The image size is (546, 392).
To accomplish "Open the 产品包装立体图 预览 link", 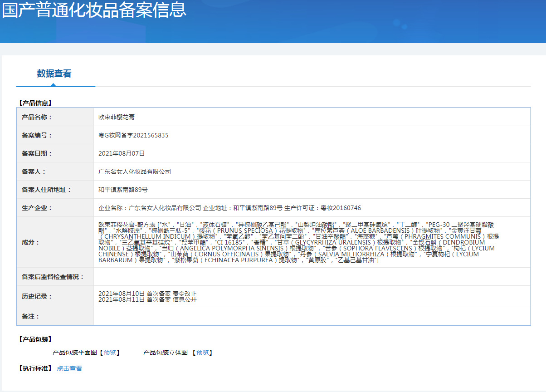I will 202,353.
